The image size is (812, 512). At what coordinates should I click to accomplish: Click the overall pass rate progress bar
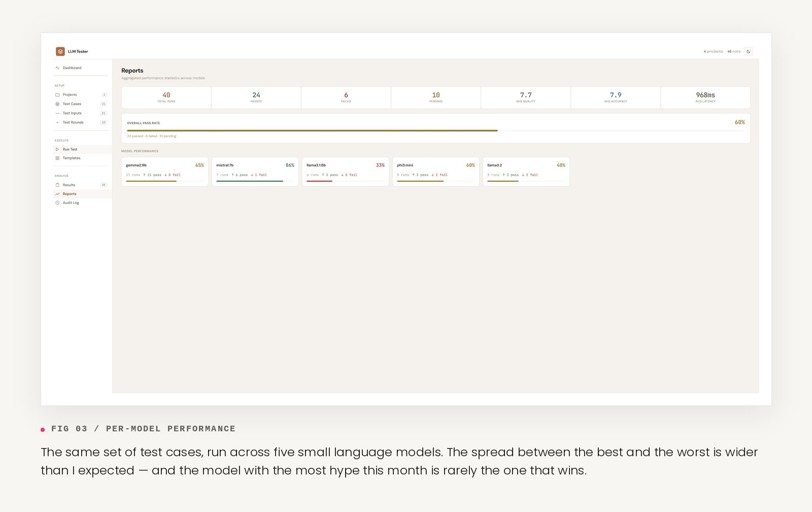[435, 130]
